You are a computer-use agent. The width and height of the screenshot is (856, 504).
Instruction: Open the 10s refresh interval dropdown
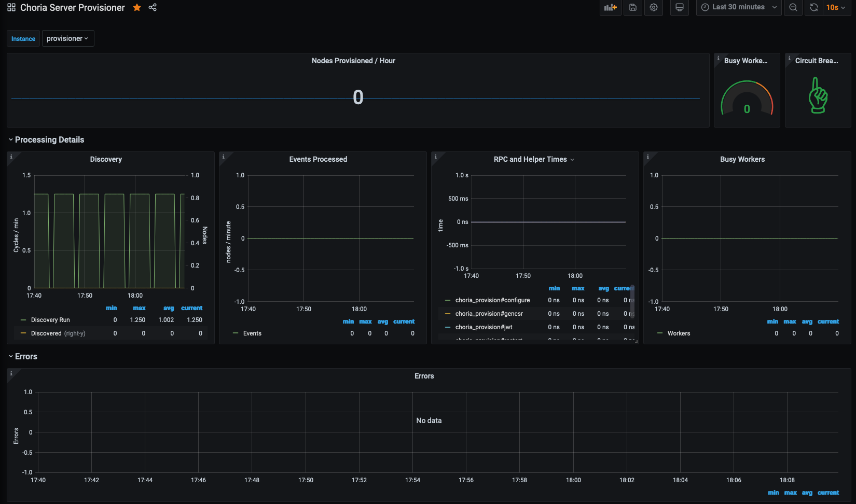point(836,7)
